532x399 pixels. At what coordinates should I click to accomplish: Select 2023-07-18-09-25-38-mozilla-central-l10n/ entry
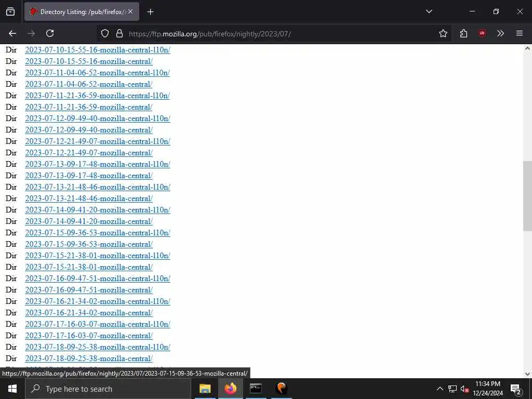click(x=98, y=347)
